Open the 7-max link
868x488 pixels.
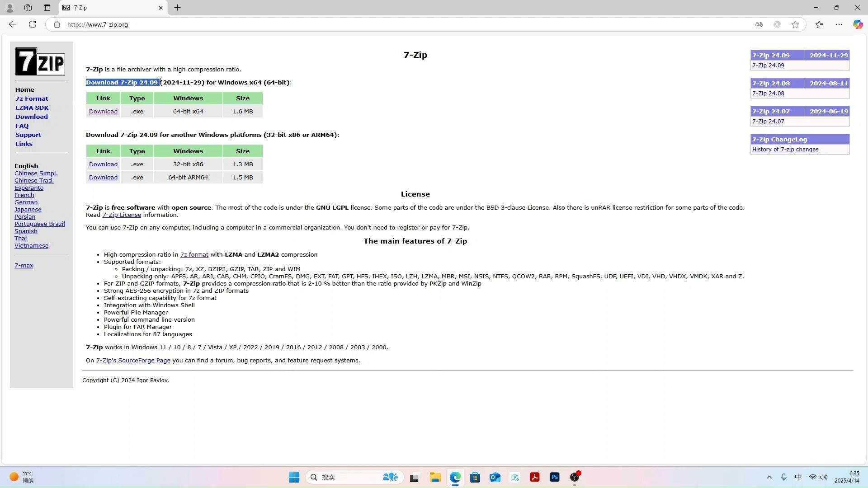click(x=24, y=265)
